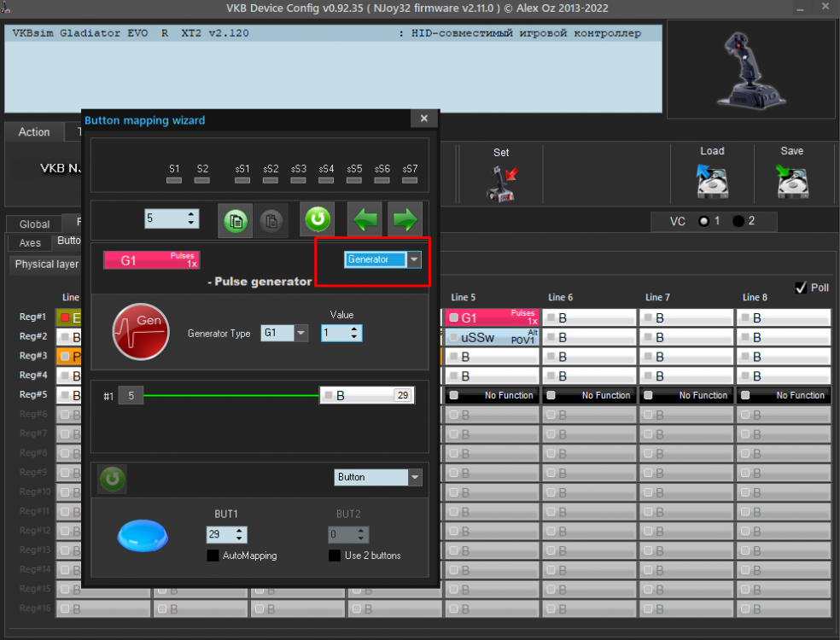
Task: Switch to the Physical layer tab
Action: tap(47, 264)
